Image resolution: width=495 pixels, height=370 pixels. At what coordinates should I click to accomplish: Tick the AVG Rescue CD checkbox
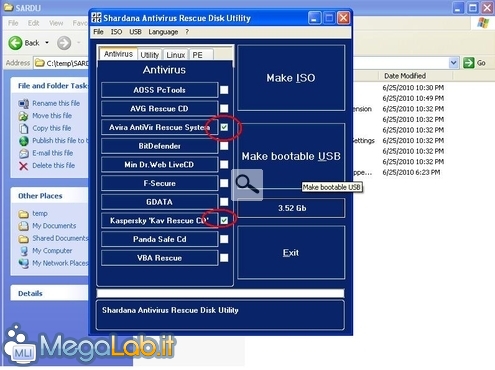click(224, 108)
